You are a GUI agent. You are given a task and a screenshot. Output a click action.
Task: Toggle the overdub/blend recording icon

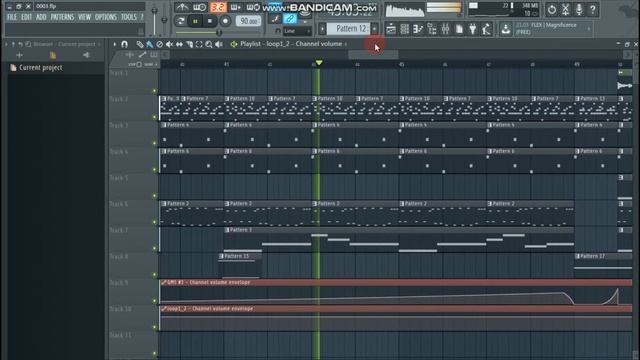click(236, 7)
